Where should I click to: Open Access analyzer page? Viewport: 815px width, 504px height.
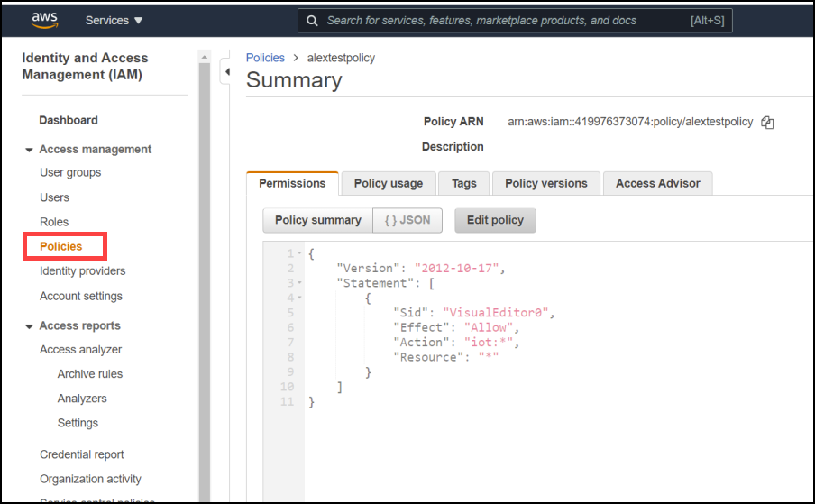pos(80,350)
